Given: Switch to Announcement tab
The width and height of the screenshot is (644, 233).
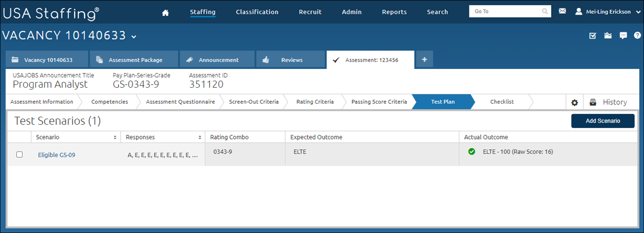Looking at the screenshot, I should click(217, 59).
